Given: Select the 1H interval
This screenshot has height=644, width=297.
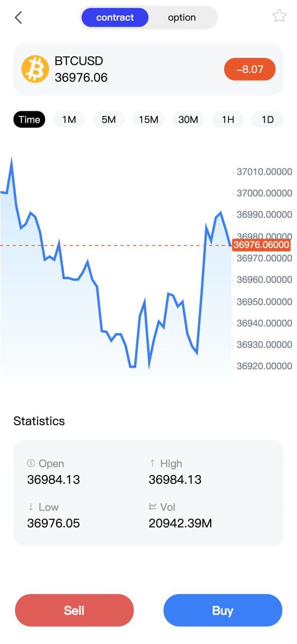Looking at the screenshot, I should pyautogui.click(x=228, y=120).
